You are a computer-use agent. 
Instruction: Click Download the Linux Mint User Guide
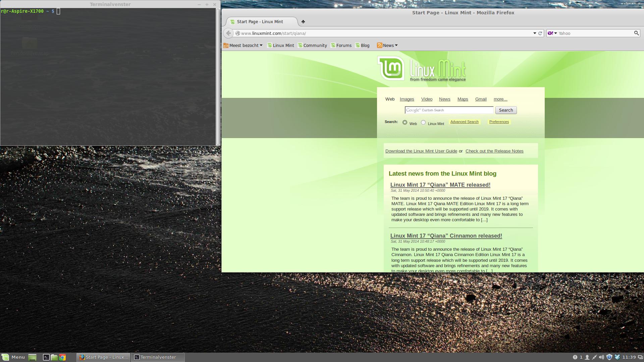click(421, 151)
